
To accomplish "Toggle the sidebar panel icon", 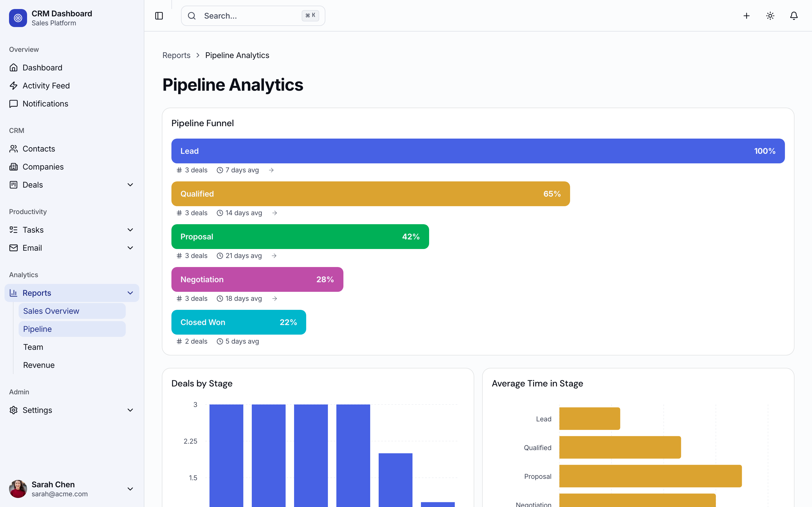I will pos(159,15).
